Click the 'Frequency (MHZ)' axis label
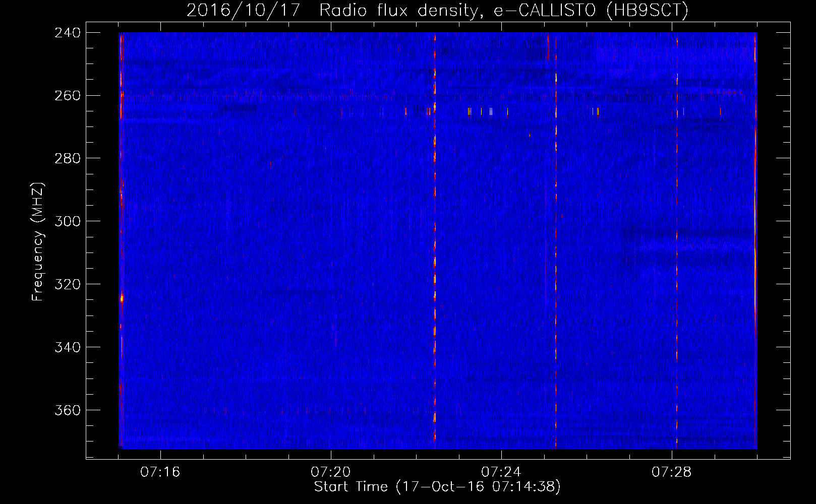This screenshot has height=504, width=816. point(38,242)
